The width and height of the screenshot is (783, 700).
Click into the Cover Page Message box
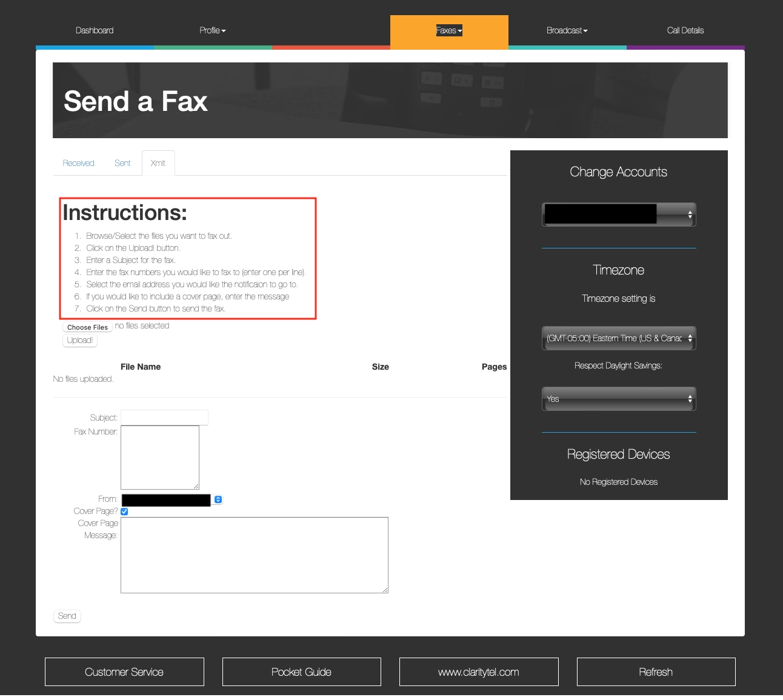(x=255, y=555)
